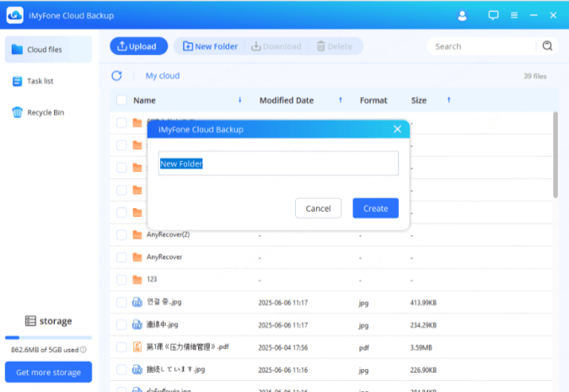Click the folder name input field
Image resolution: width=569 pixels, height=392 pixels.
click(x=278, y=164)
